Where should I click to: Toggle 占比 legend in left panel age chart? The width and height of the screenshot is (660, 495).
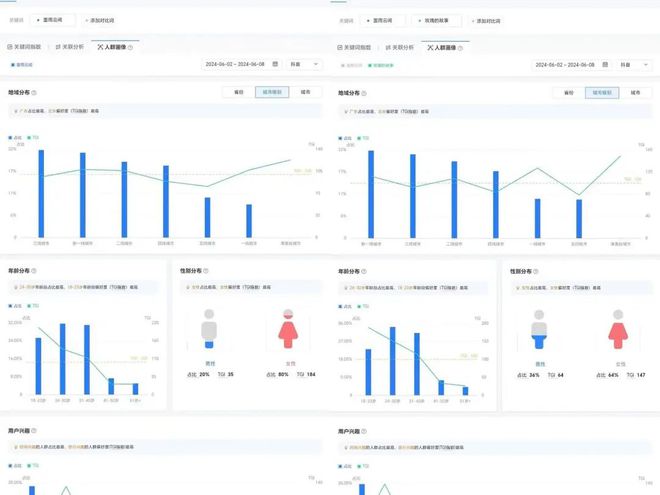click(15, 306)
